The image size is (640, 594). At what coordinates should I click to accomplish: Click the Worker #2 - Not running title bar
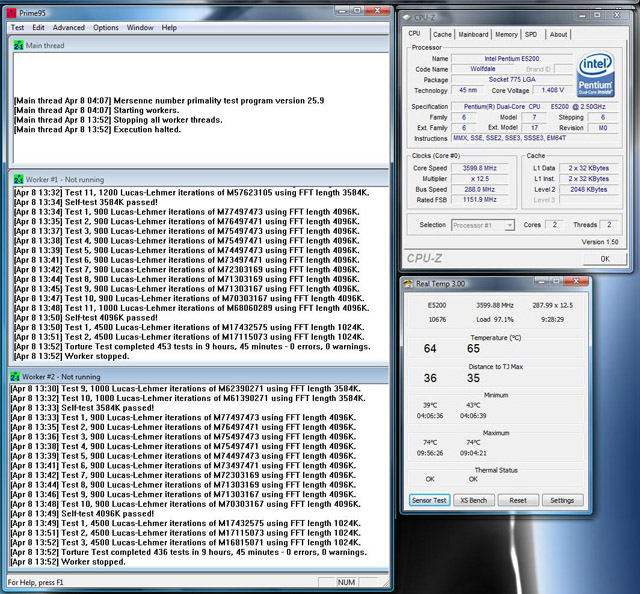[x=199, y=376]
